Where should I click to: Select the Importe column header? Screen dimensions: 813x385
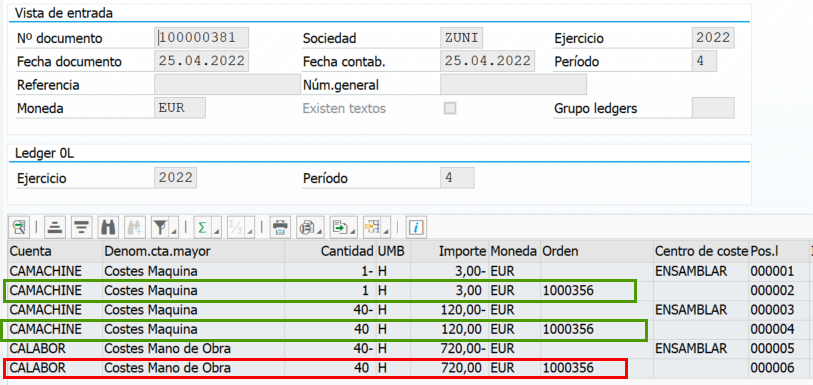(449, 251)
